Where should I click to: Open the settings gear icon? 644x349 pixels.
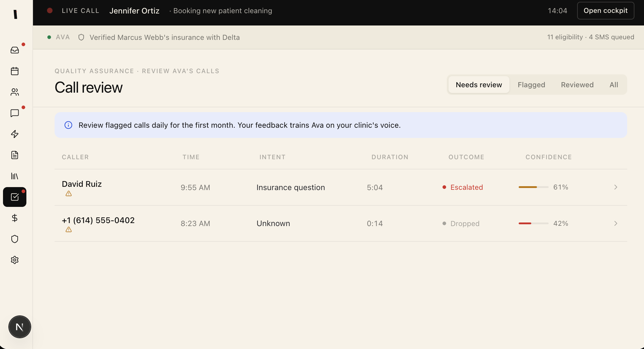point(15,260)
